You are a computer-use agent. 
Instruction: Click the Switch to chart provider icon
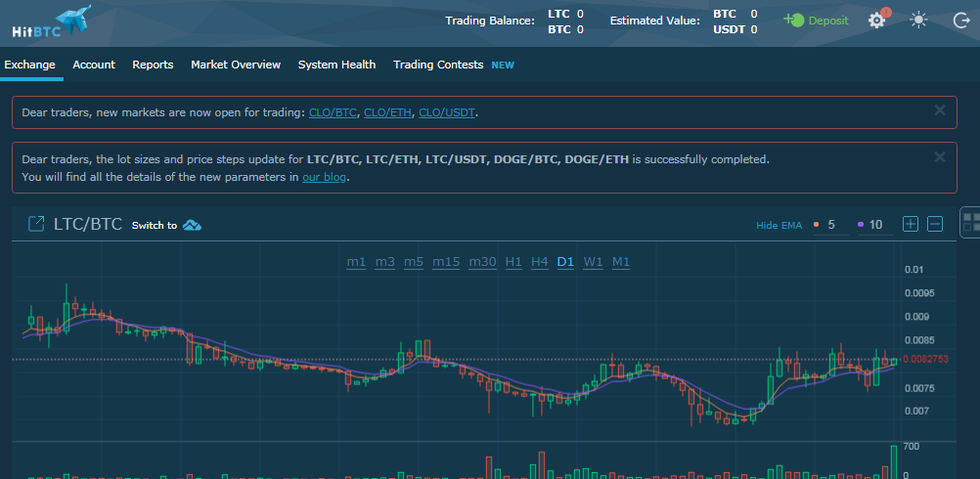click(x=192, y=225)
